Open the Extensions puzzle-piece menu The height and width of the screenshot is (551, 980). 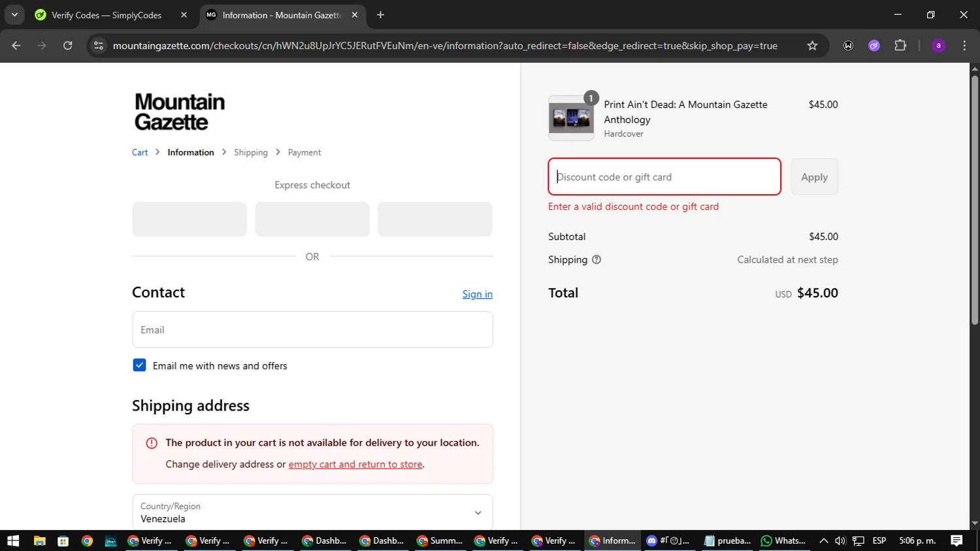pos(900,46)
